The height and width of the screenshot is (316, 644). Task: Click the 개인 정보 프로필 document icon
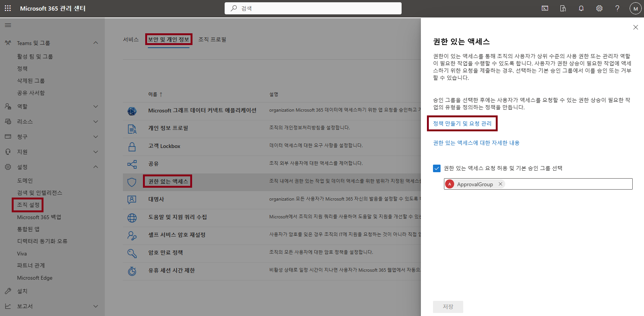[x=132, y=129]
